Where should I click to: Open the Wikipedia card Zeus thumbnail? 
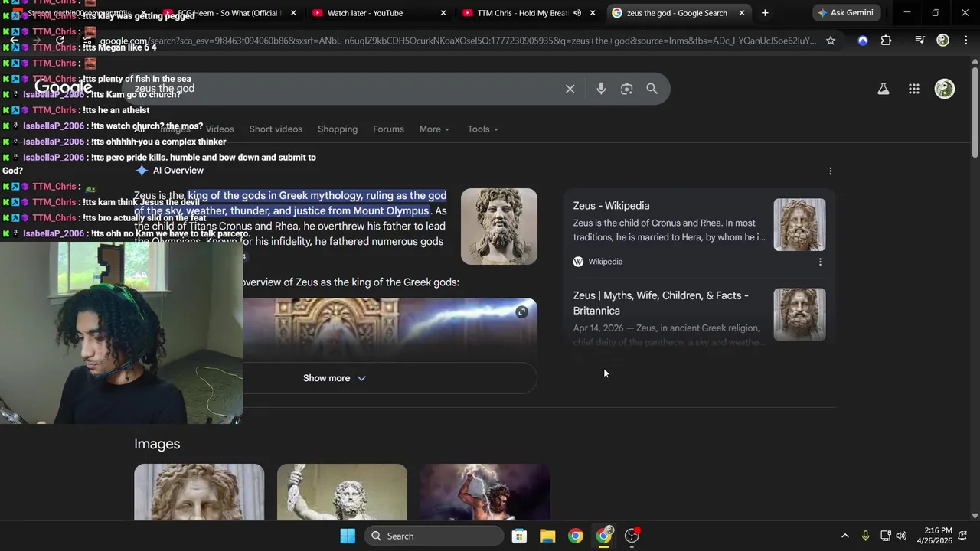click(x=799, y=225)
